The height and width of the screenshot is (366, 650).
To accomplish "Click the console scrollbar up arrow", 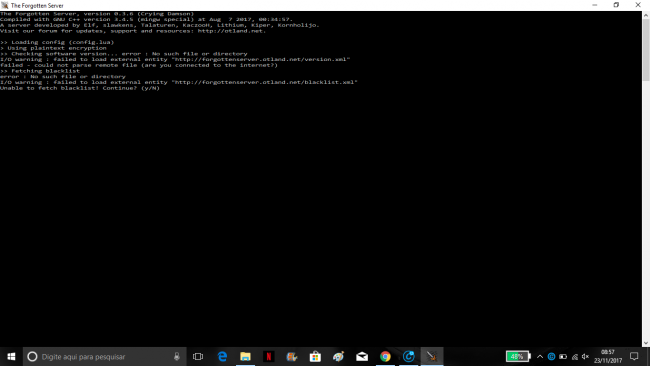I will click(x=646, y=15).
